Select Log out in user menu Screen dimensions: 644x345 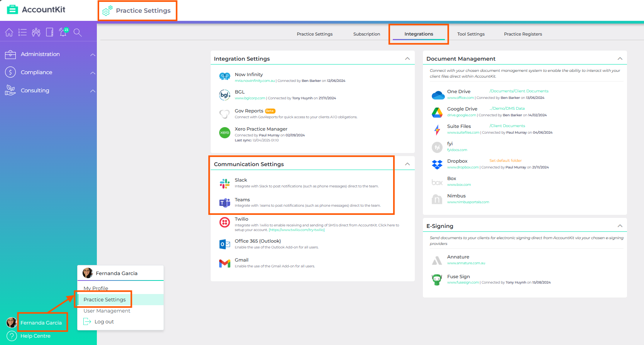[99, 321]
